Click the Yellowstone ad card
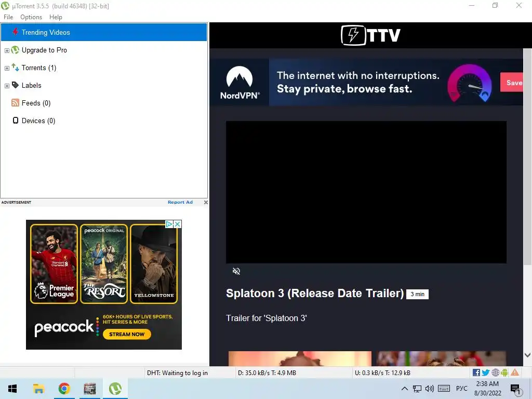532x399 pixels. [x=154, y=264]
